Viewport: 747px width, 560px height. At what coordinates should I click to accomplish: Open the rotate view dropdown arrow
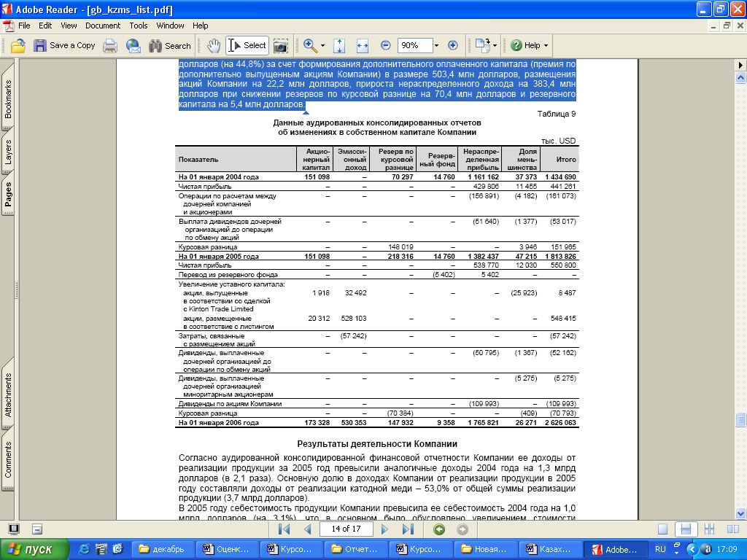495,46
